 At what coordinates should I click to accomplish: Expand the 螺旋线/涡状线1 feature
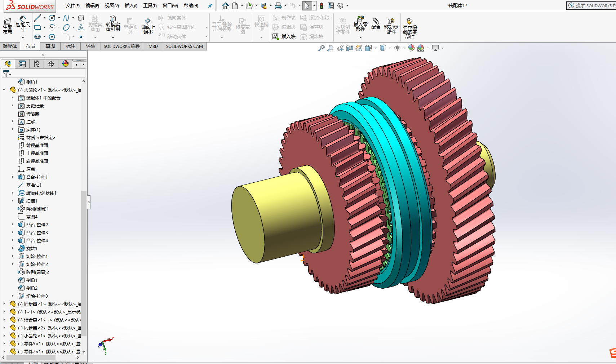point(13,193)
